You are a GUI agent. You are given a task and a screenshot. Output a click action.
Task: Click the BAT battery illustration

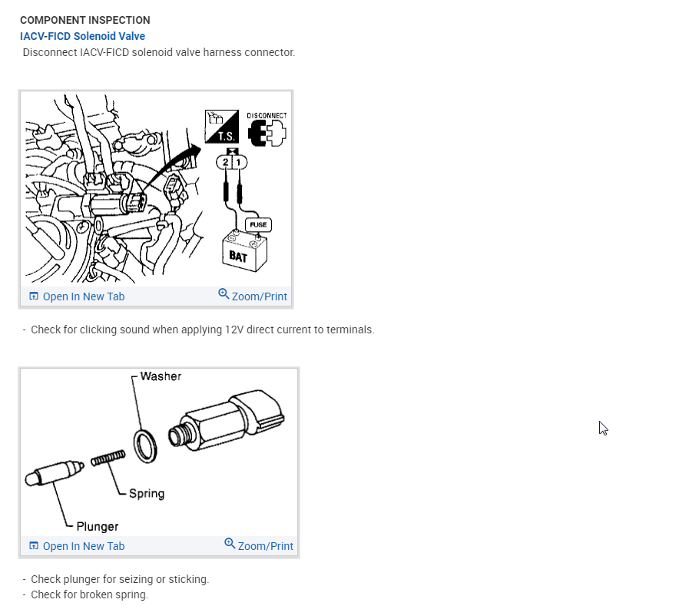[x=244, y=252]
